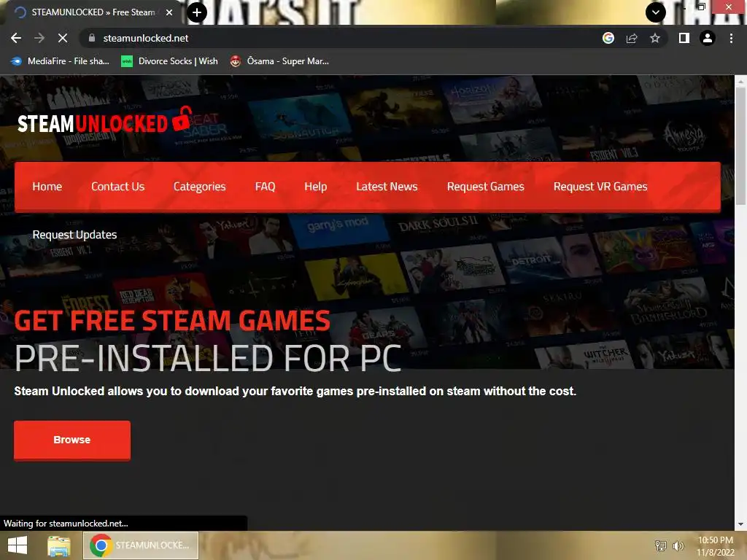Go back with the browser back arrow
The image size is (747, 560).
(x=16, y=38)
